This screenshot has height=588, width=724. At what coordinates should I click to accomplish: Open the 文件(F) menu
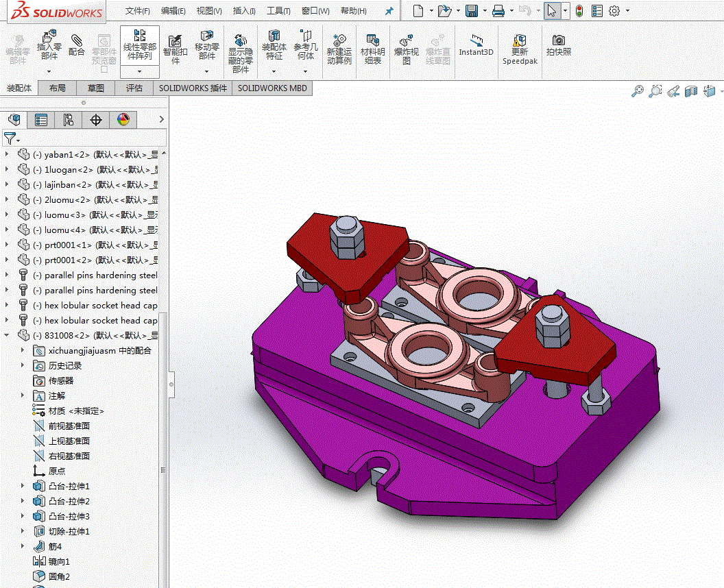tap(138, 10)
